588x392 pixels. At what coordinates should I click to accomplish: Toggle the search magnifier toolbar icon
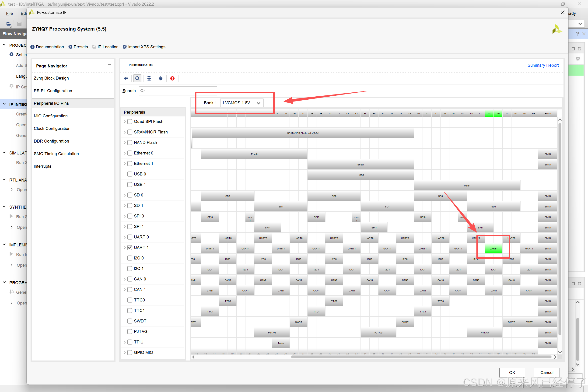[x=137, y=78]
